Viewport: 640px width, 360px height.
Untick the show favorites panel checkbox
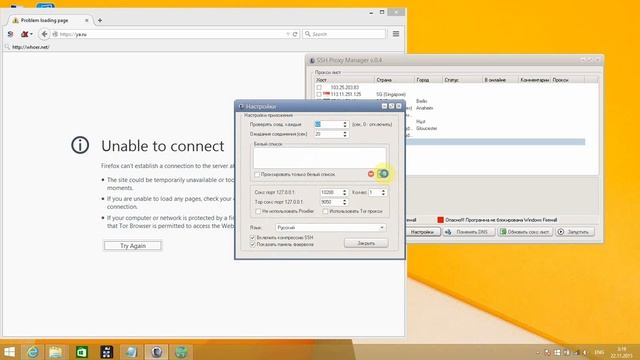253,244
